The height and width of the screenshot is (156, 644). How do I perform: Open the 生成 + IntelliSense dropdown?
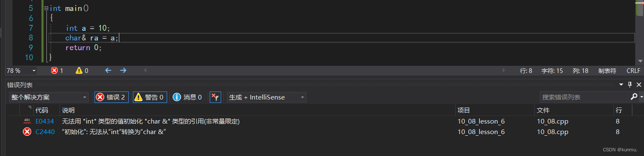coord(267,97)
